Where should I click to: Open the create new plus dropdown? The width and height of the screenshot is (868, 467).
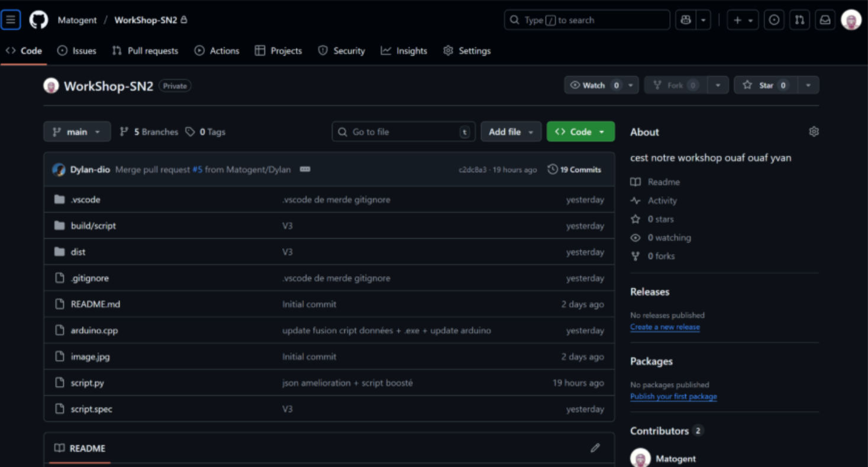coord(743,20)
